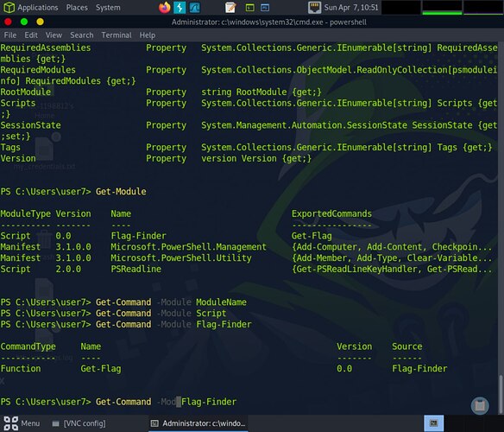
Task: Expand the Places menu
Action: click(x=77, y=8)
